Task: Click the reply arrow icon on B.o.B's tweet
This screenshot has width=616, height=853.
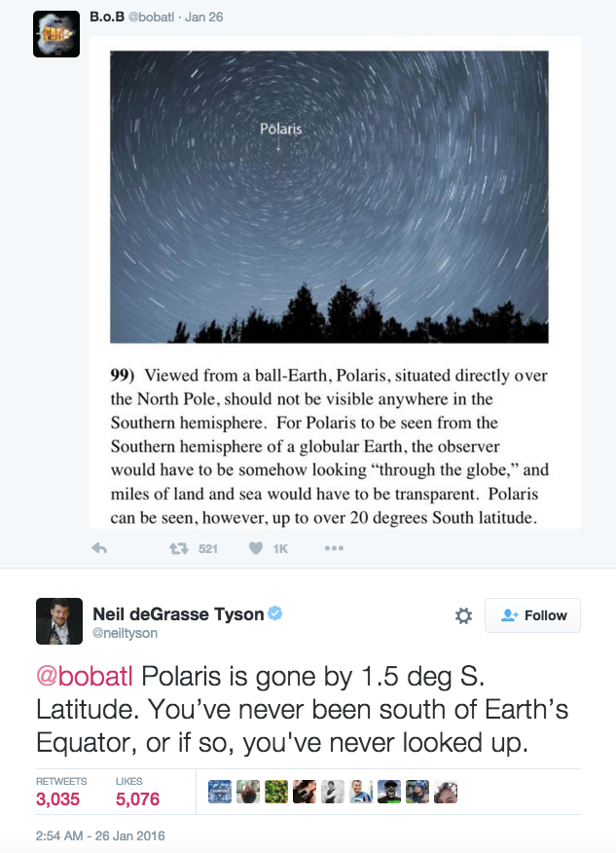Action: (x=98, y=548)
